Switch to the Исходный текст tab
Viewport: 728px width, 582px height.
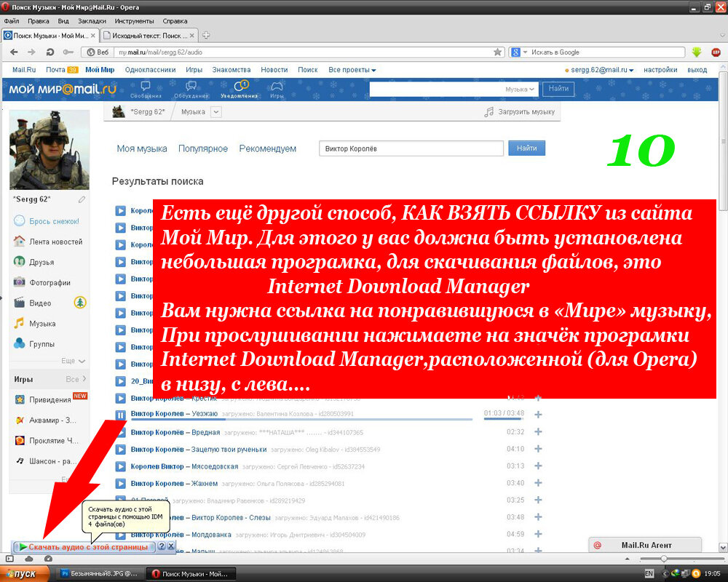pos(149,35)
